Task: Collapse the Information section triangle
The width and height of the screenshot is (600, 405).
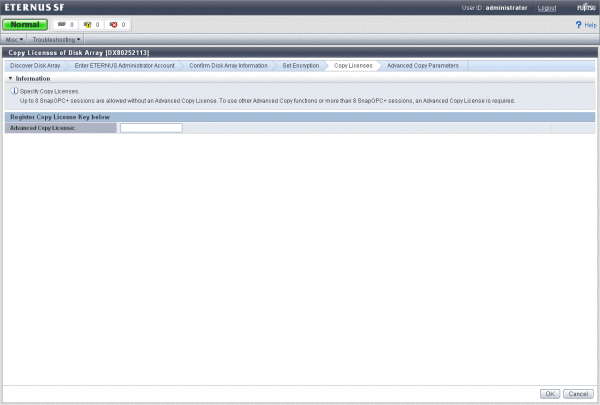Action: coord(10,78)
